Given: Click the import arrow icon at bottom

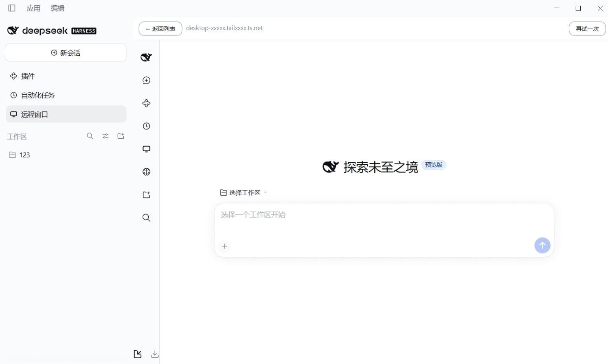Looking at the screenshot, I should point(138,354).
